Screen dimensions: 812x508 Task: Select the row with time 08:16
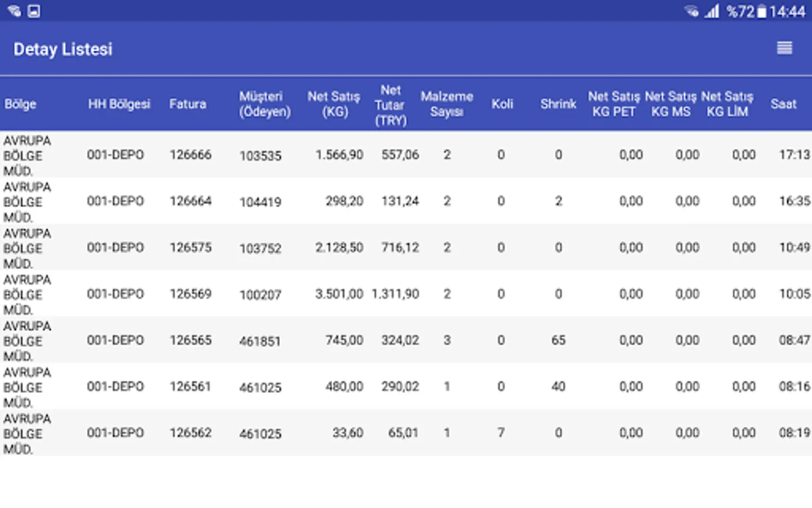tap(794, 387)
